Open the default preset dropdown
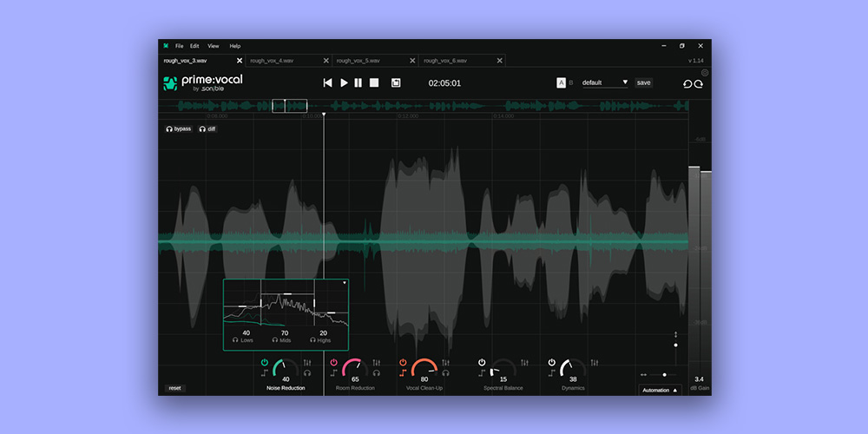Viewport: 868px width, 434px height. [x=605, y=82]
